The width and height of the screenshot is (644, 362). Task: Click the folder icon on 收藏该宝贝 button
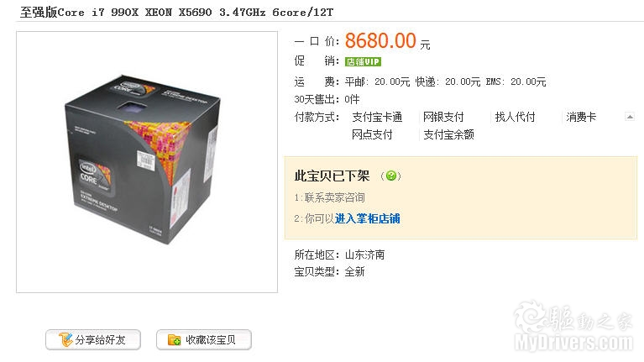pos(174,340)
